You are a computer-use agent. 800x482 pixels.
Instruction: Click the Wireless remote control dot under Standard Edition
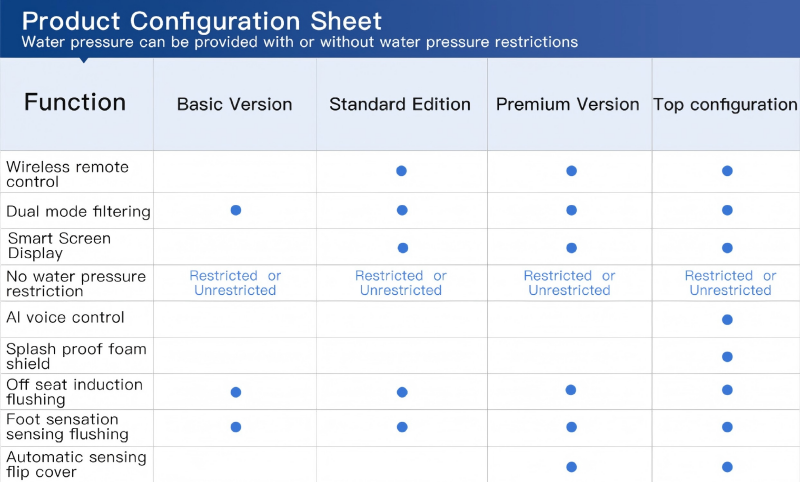click(x=401, y=171)
